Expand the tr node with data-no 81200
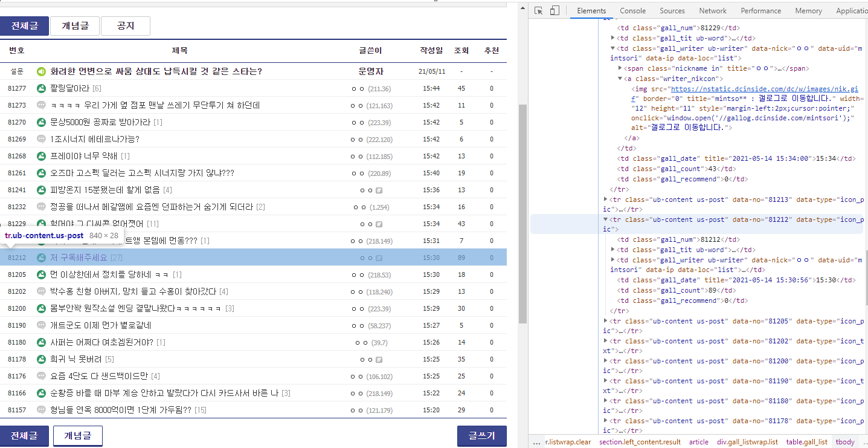Viewport: 868px width, 448px height. pos(606,361)
